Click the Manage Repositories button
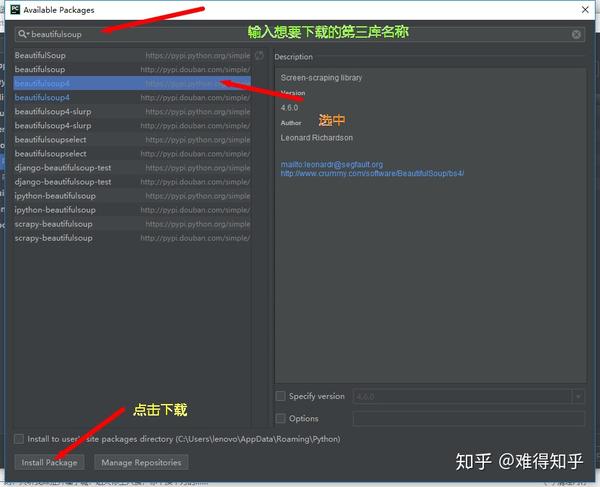This screenshot has height=487, width=600. point(141,462)
